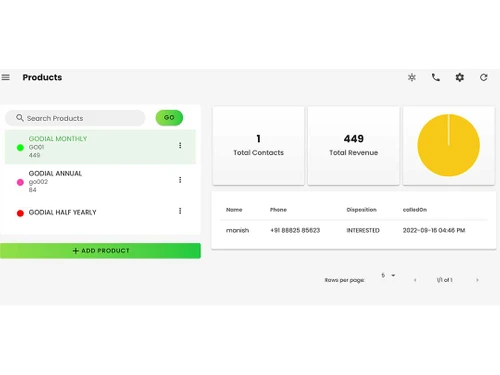The image size is (500, 375).
Task: Click the ADD PRODUCT button
Action: (x=100, y=251)
